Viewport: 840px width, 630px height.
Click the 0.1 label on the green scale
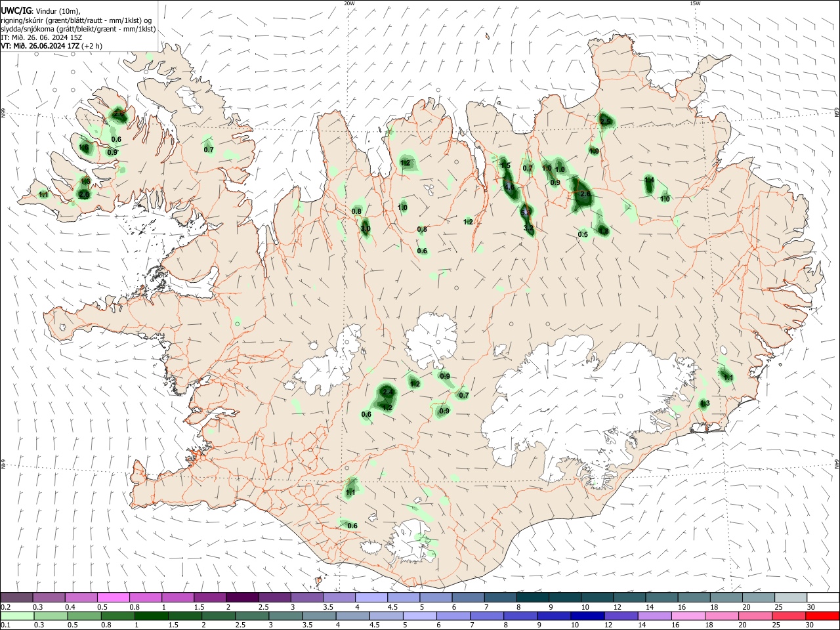[5, 625]
